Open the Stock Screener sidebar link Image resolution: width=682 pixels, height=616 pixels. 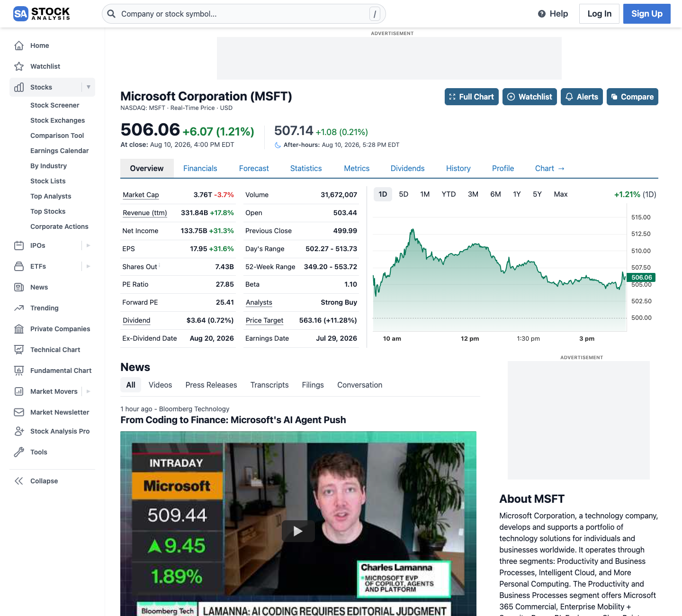(55, 105)
